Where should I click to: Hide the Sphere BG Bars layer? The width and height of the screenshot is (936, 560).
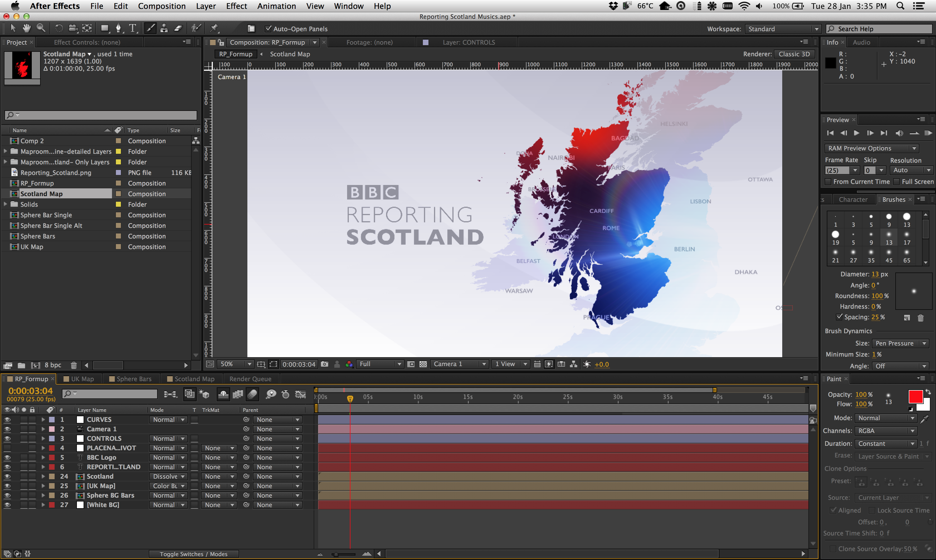[x=7, y=495]
